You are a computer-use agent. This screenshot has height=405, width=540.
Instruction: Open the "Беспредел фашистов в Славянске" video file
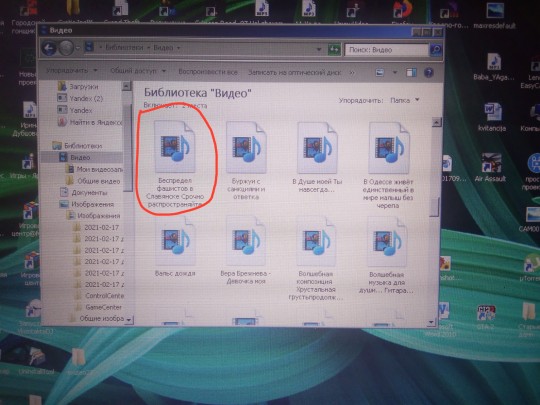point(175,164)
